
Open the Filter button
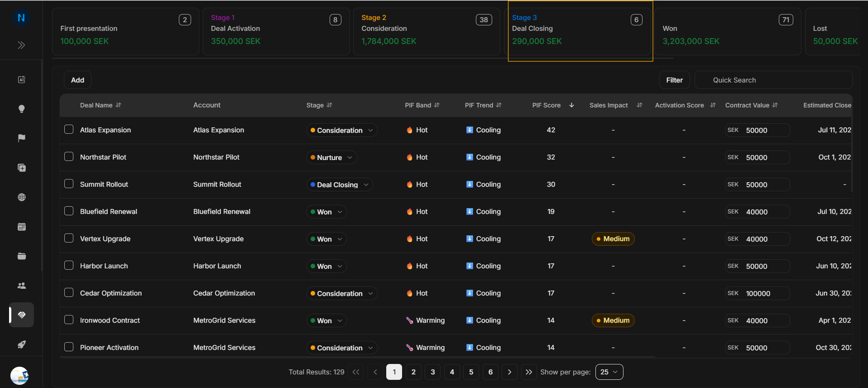[674, 80]
